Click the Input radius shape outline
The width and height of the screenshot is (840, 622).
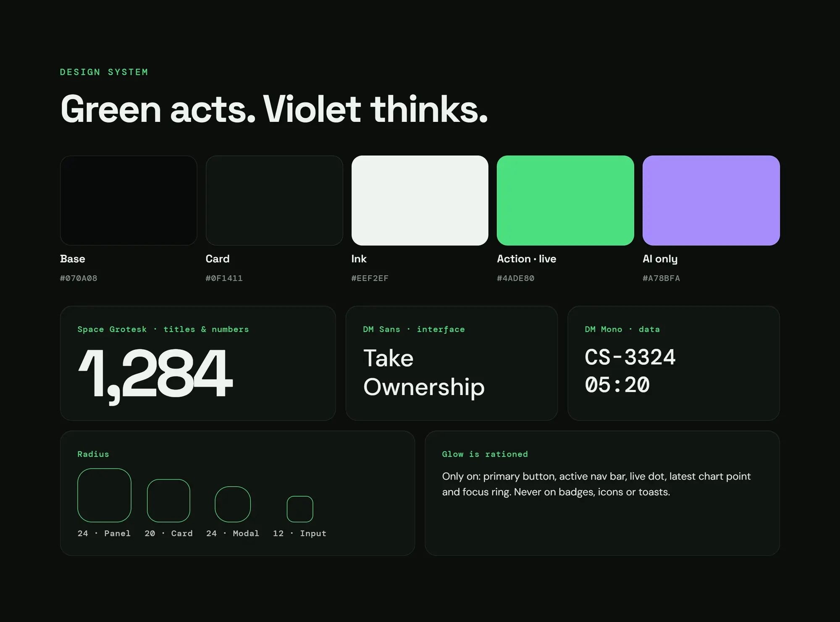300,509
